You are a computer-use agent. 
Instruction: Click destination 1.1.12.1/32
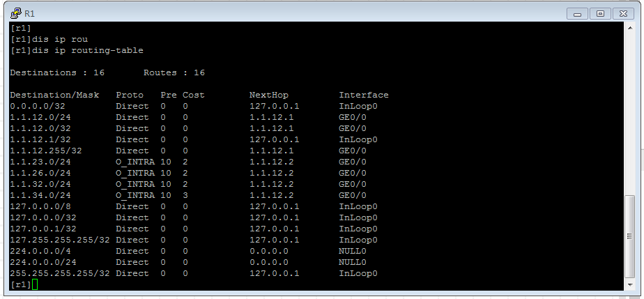pyautogui.click(x=40, y=139)
